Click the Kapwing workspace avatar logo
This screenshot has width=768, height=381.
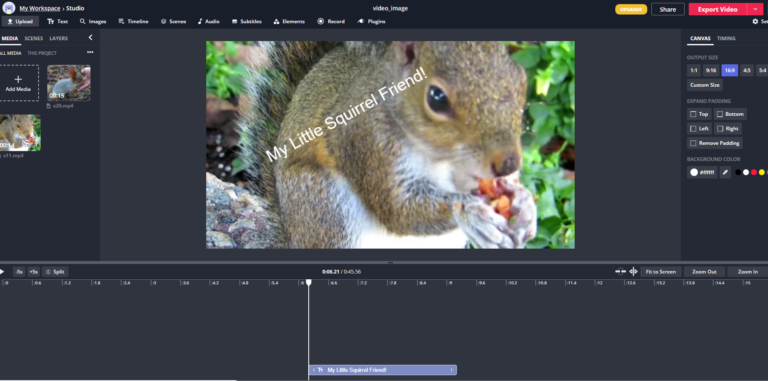(x=9, y=8)
